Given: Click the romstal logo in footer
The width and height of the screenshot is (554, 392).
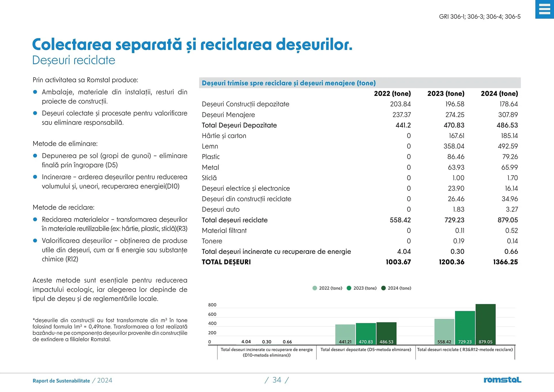Looking at the screenshot, I should (502, 380).
